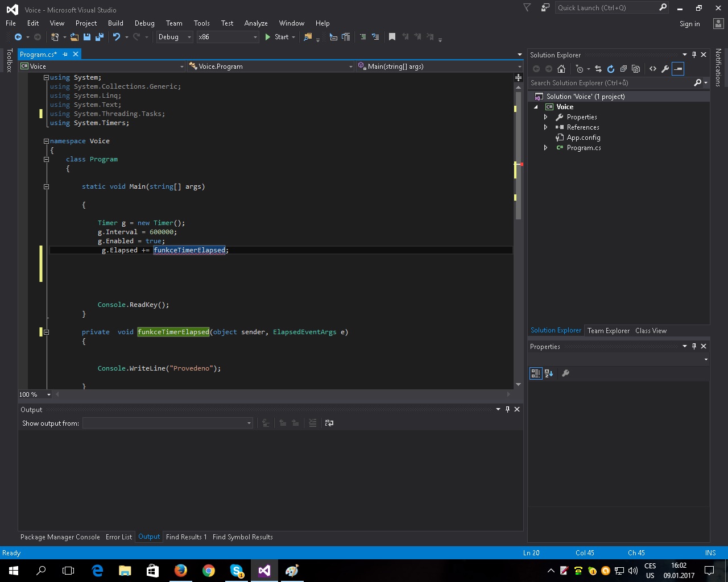Image resolution: width=728 pixels, height=582 pixels.
Task: Click Collapse All in Solution Explorer
Action: [623, 69]
